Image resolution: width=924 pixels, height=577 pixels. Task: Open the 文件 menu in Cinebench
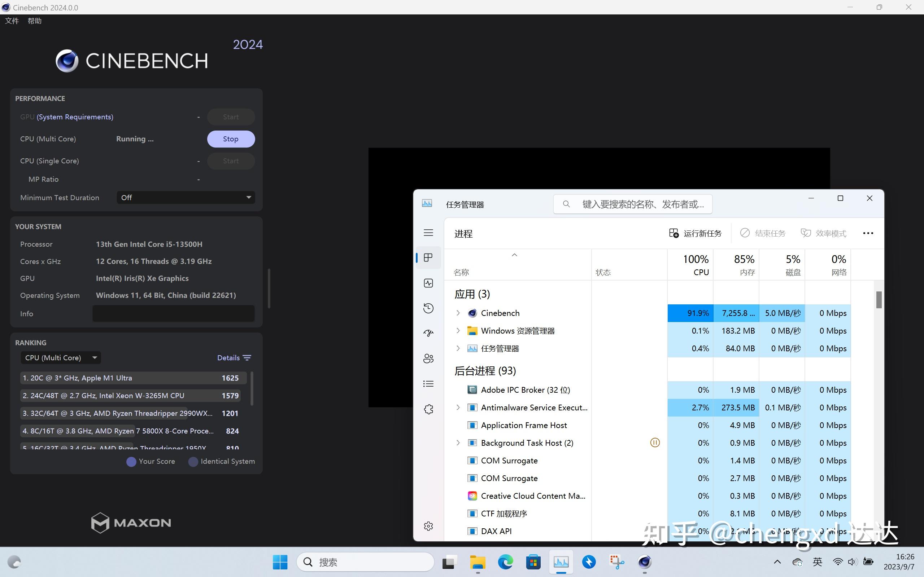coord(12,21)
